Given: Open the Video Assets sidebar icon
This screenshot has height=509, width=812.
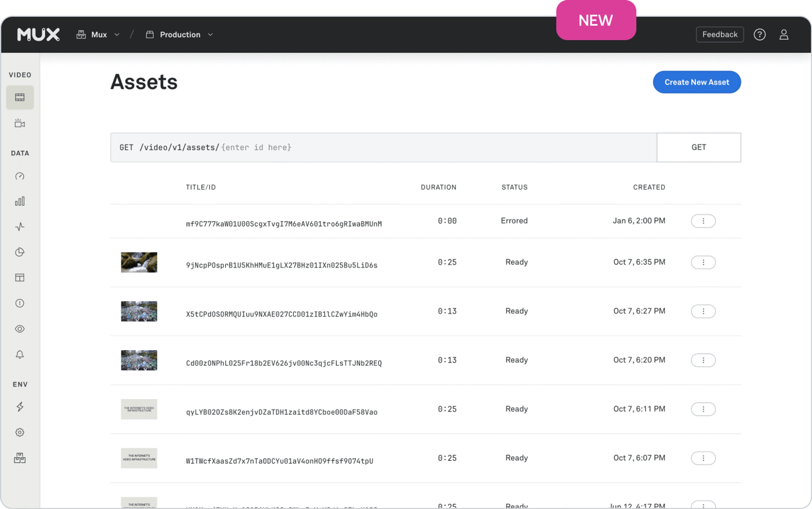Looking at the screenshot, I should point(20,97).
